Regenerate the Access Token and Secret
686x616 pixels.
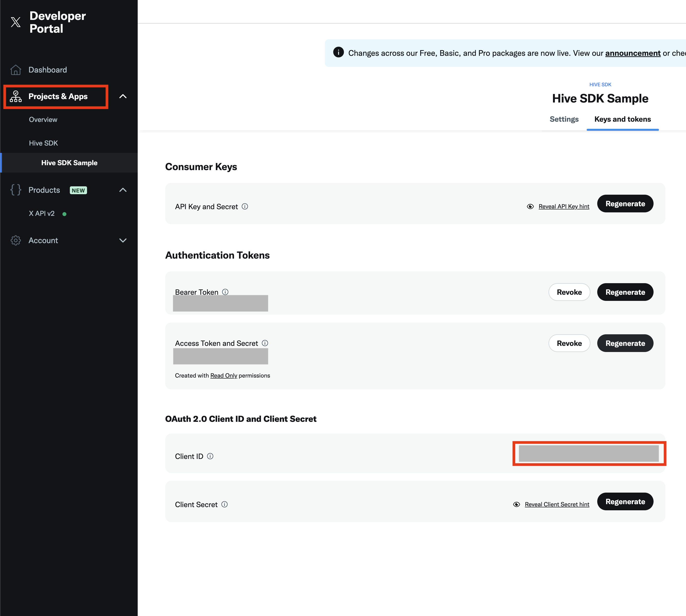point(625,343)
